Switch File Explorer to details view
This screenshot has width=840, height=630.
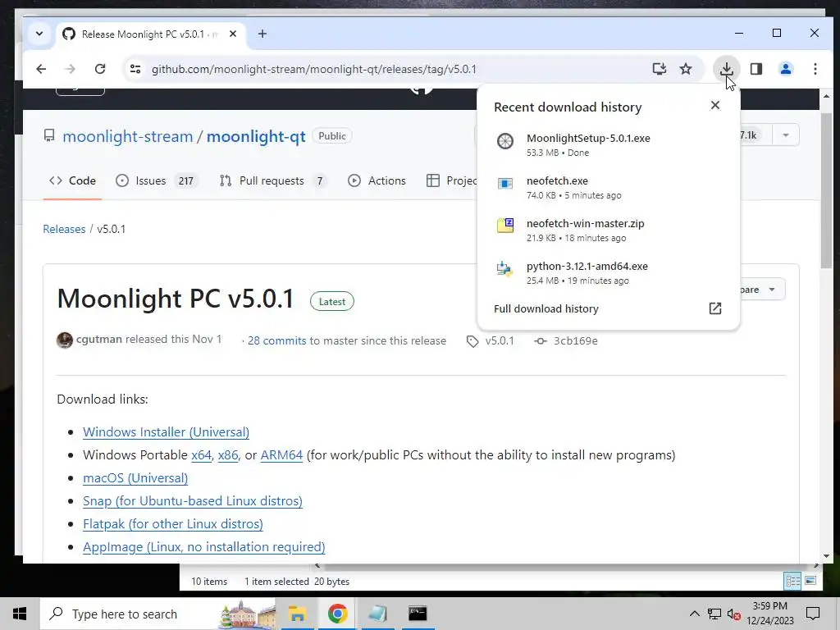click(793, 581)
